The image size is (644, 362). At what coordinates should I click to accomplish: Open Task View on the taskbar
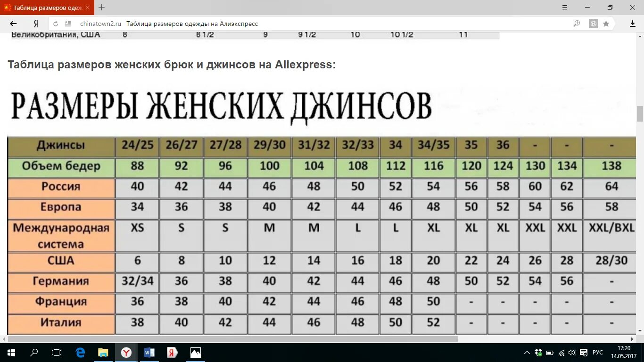pyautogui.click(x=57, y=353)
